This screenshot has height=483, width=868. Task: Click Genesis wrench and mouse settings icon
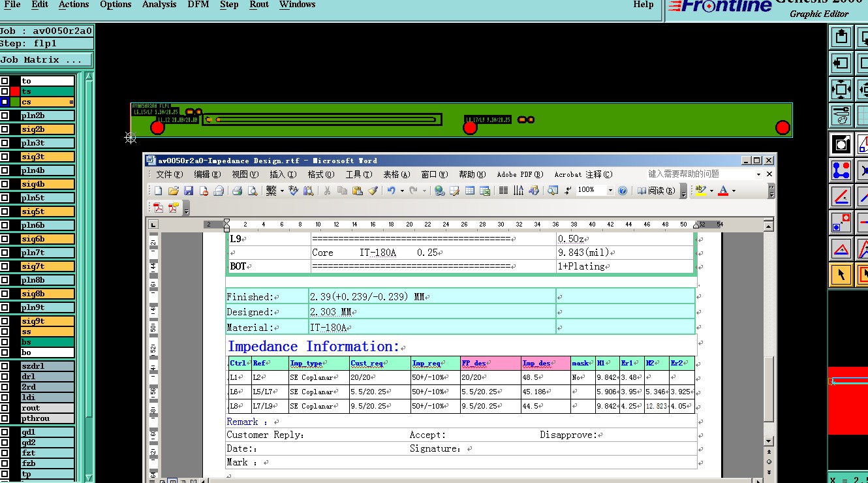(x=841, y=115)
